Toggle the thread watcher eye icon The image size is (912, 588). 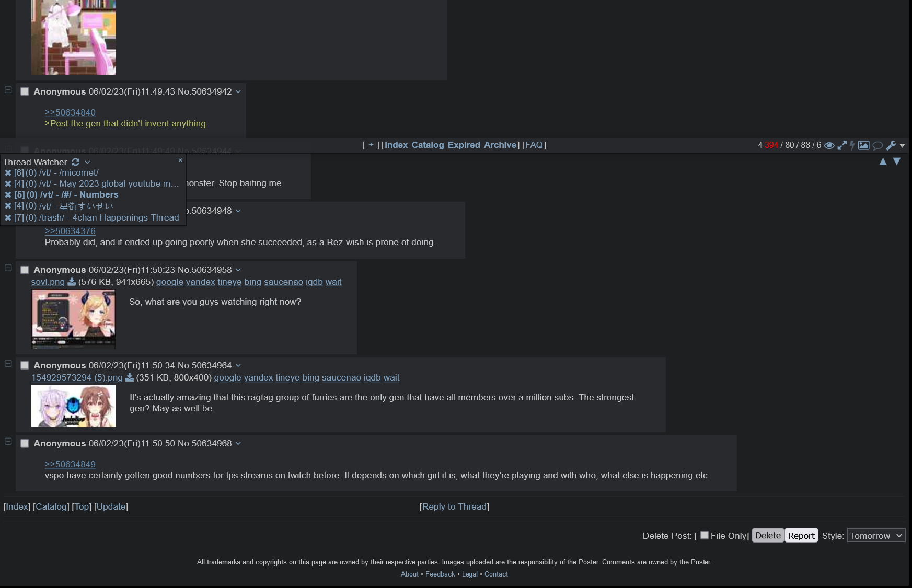[x=829, y=145]
